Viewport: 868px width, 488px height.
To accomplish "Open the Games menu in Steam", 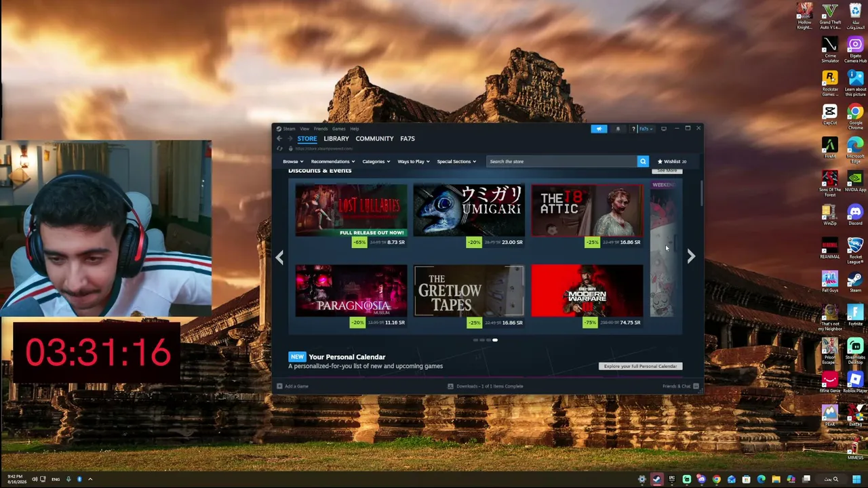I will point(338,129).
